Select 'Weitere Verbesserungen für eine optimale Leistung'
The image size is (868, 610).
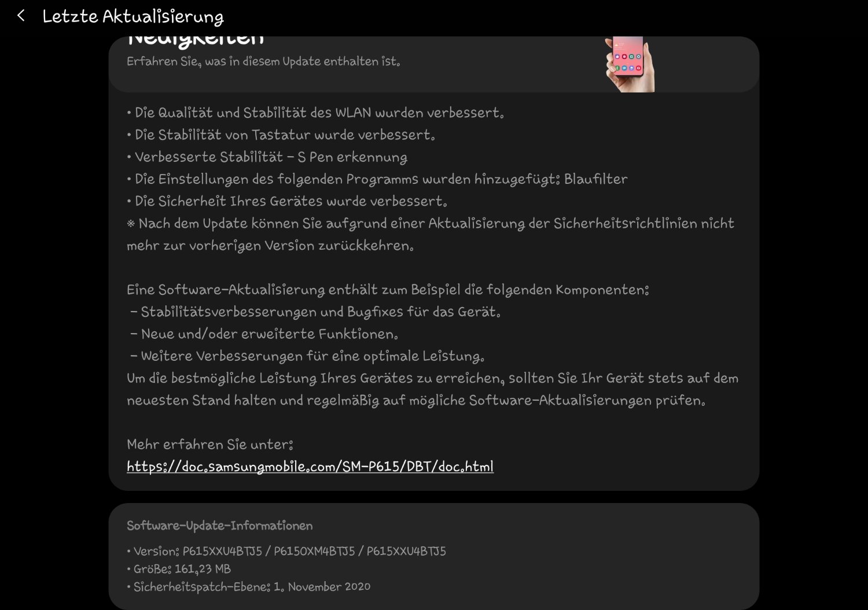click(x=307, y=356)
